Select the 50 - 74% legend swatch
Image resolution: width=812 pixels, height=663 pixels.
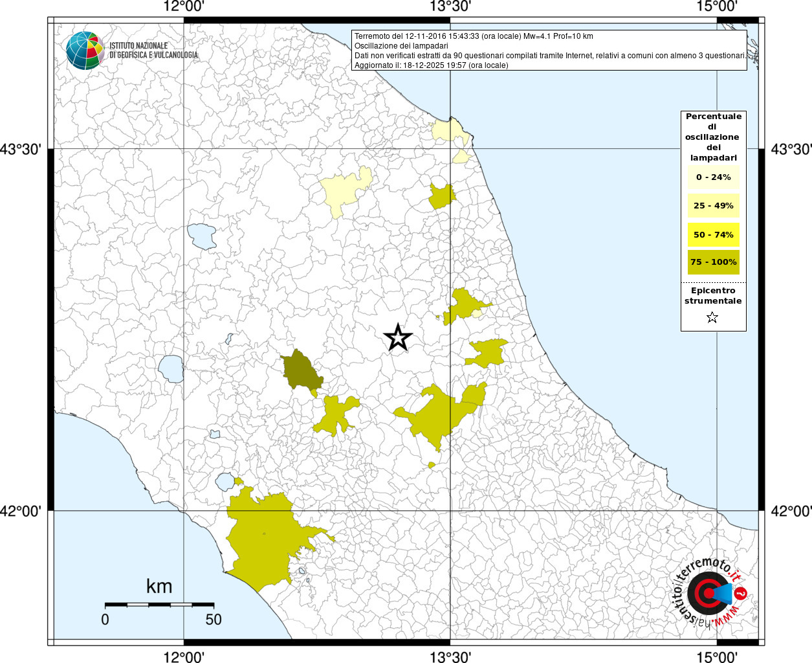pos(713,234)
